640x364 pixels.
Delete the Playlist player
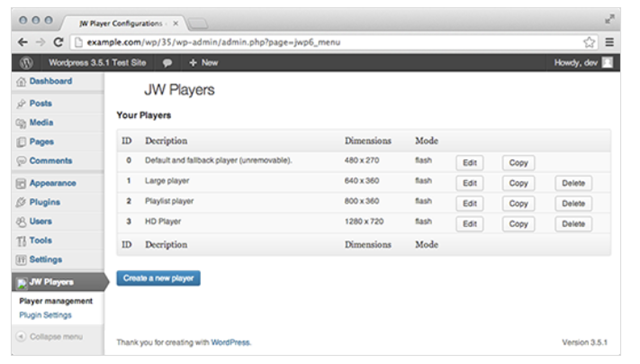tap(573, 204)
